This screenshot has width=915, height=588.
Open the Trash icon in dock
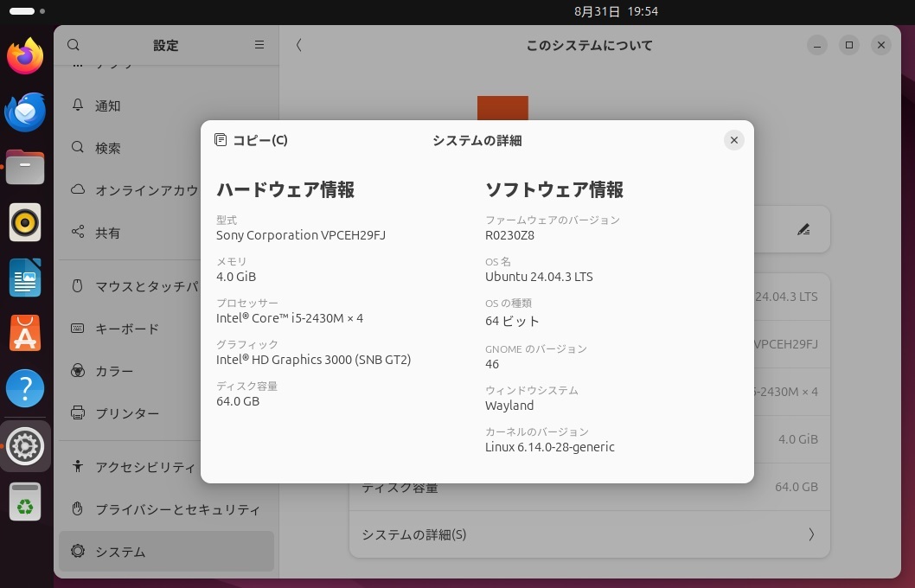pyautogui.click(x=25, y=502)
